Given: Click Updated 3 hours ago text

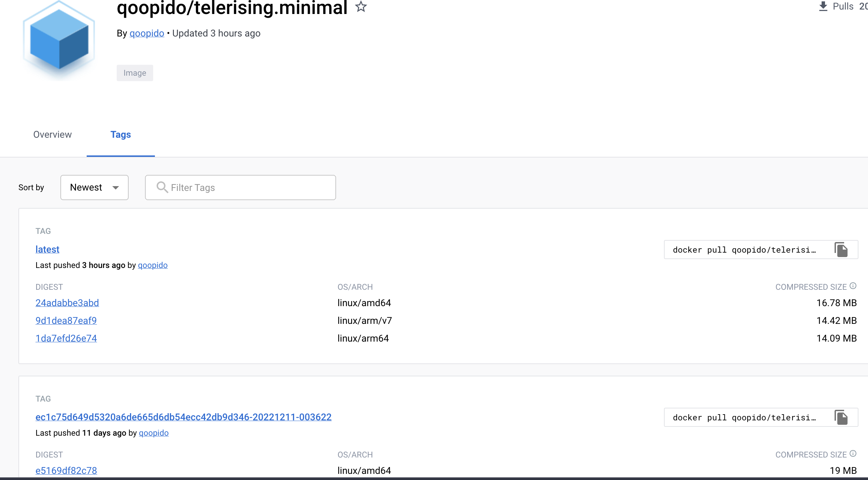Looking at the screenshot, I should tap(216, 33).
